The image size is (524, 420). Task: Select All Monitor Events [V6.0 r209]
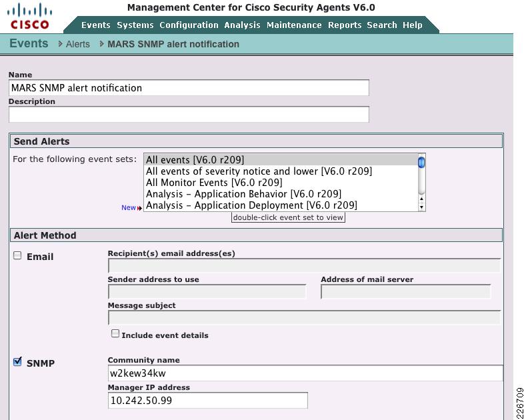(x=281, y=183)
